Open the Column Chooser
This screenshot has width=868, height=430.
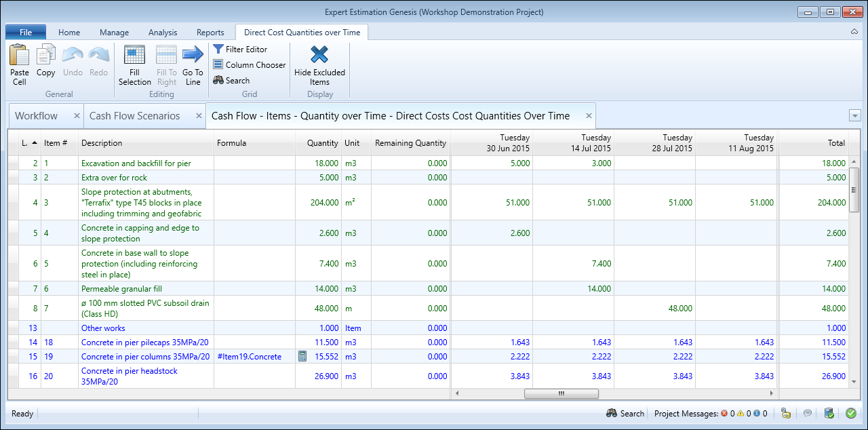249,65
